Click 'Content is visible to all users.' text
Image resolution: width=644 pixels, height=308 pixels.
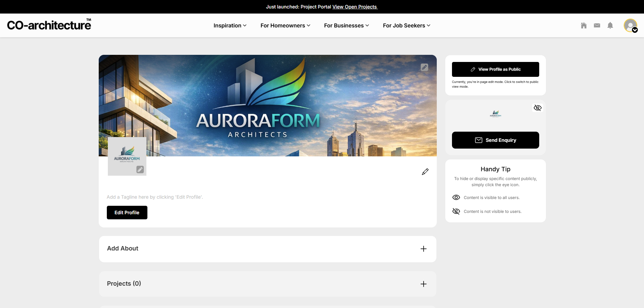click(492, 198)
